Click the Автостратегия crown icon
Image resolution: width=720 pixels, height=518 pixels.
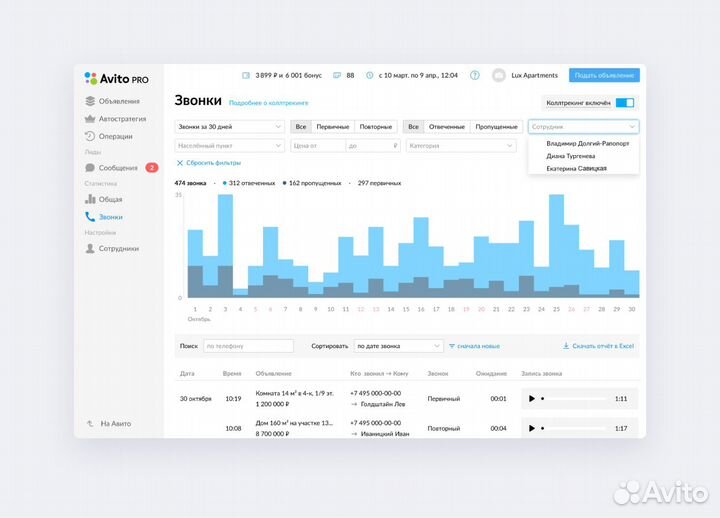tap(90, 118)
